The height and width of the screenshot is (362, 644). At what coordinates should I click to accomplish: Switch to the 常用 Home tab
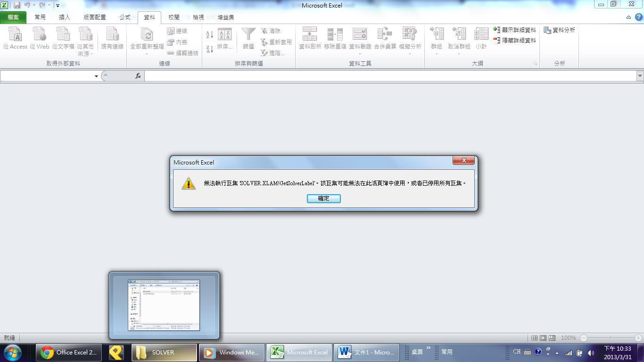coord(40,17)
